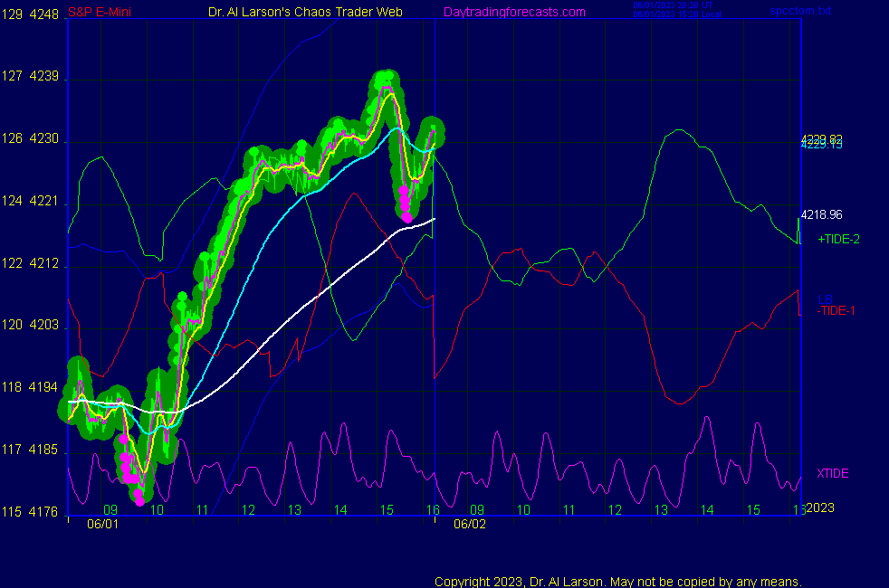Screen dimensions: 889x588
Task: Select the XTIDE legend label
Action: click(833, 473)
